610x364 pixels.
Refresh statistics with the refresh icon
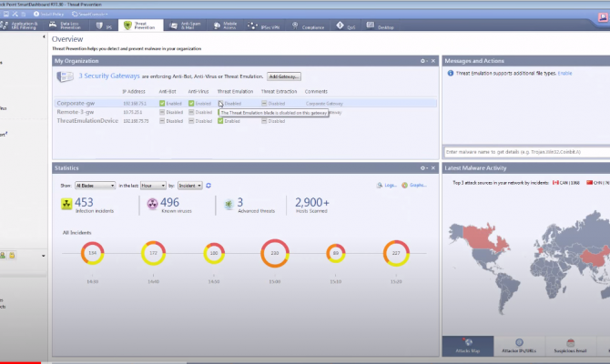[208, 185]
